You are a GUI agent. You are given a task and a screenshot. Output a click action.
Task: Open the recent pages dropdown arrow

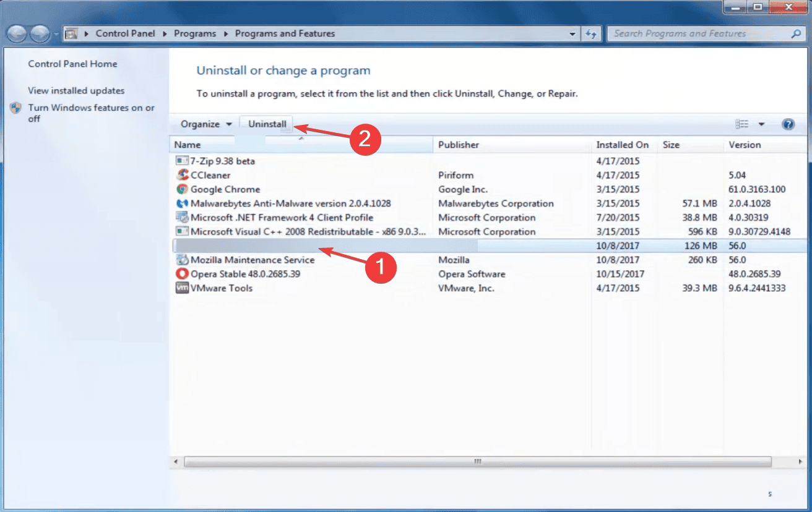point(56,33)
